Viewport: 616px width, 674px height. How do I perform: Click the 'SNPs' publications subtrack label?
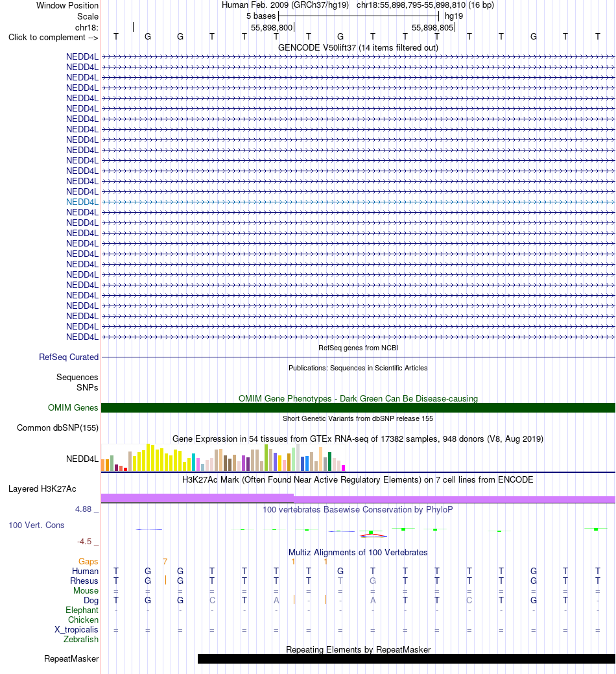pyautogui.click(x=87, y=387)
